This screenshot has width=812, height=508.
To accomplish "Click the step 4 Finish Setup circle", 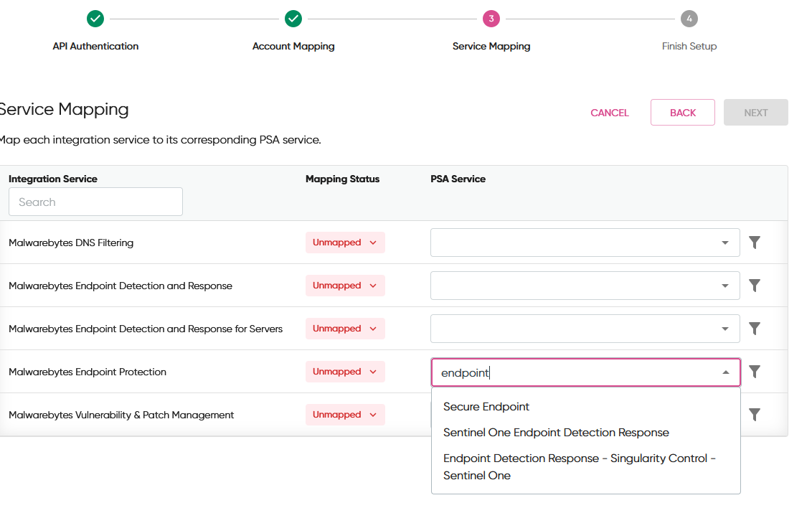I will [689, 19].
